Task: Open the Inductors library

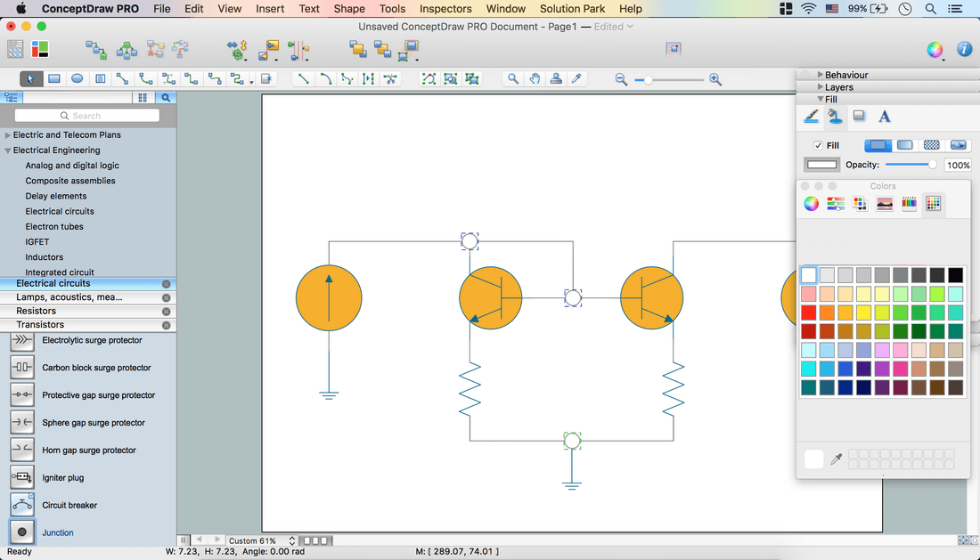Action: pos(44,257)
